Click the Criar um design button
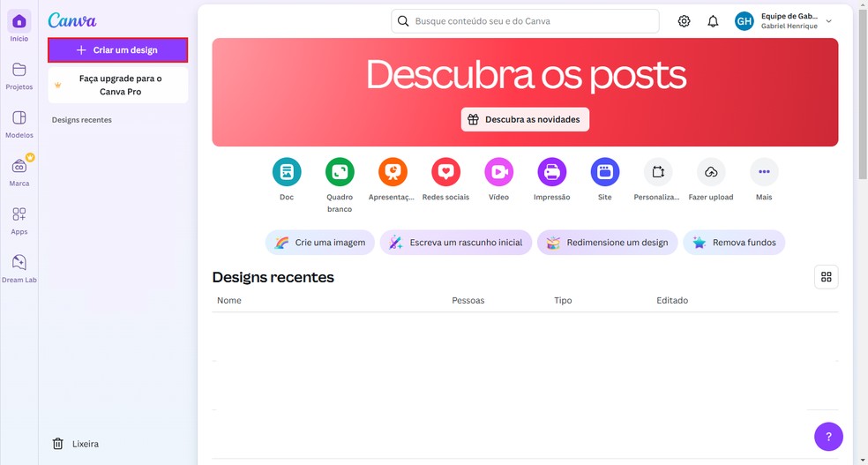Screen dimensions: 868x465 pos(118,49)
